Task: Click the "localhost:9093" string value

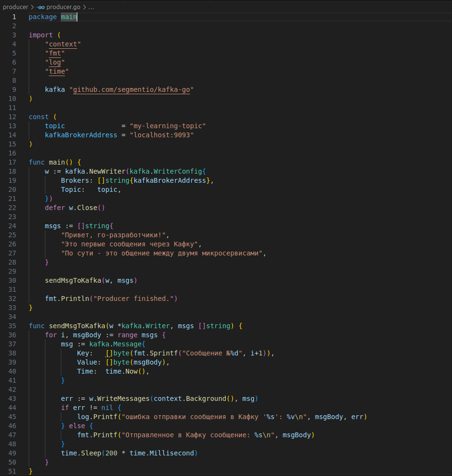Action: pyautogui.click(x=162, y=135)
